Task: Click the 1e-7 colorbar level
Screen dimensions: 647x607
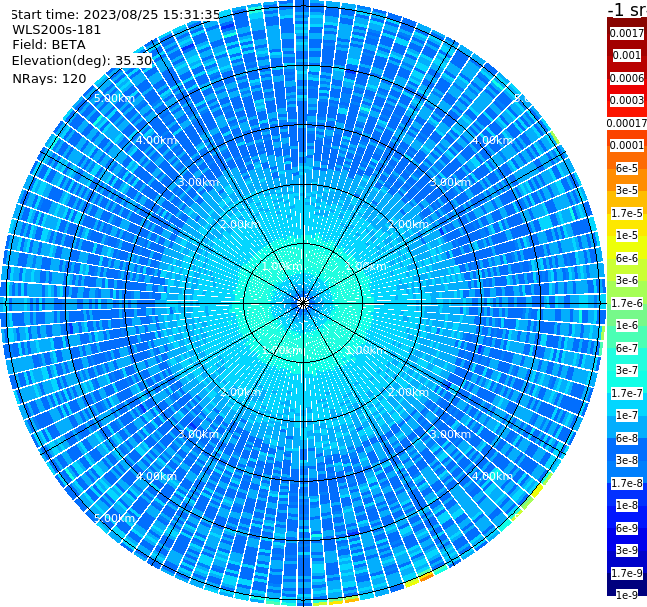Action: coord(627,415)
